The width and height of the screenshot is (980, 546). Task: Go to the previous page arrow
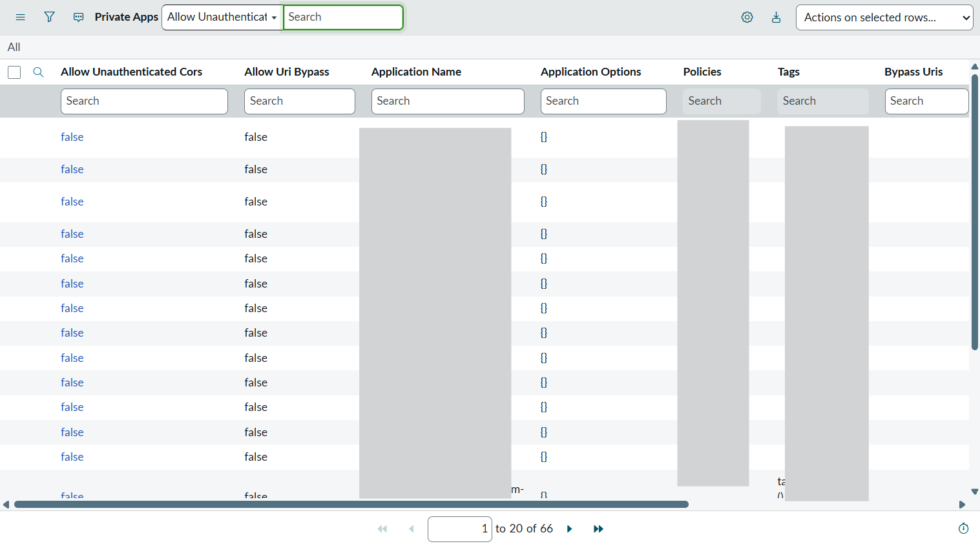pos(412,529)
